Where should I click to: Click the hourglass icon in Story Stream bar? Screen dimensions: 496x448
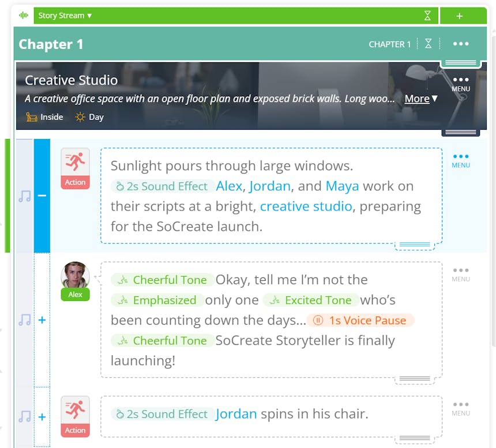point(427,16)
